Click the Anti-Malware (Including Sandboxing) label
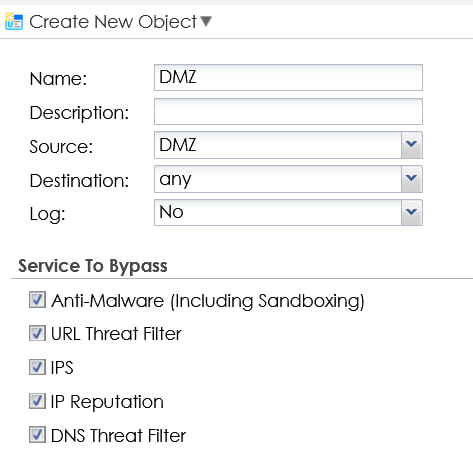Viewport: 473px width, 462px height. 208,301
